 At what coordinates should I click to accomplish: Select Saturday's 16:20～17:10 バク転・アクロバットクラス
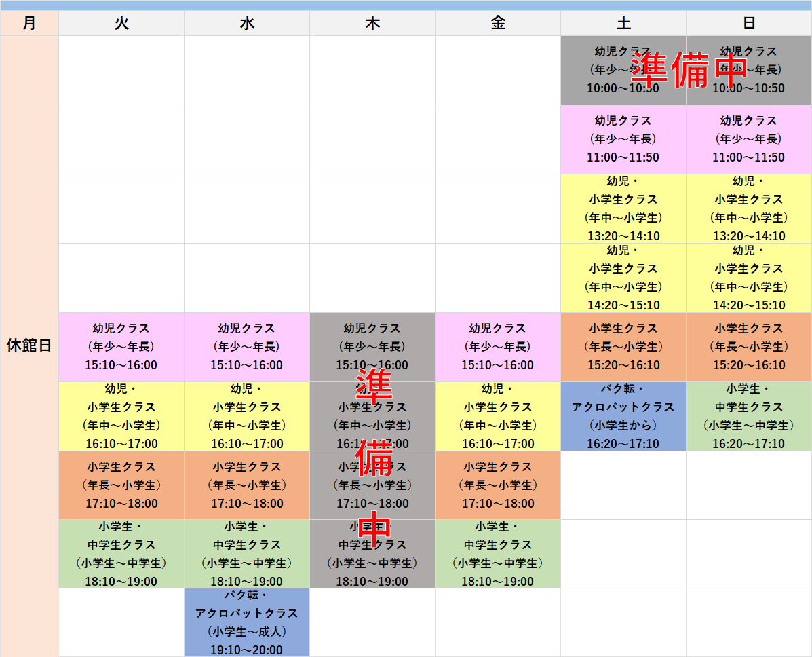pos(623,416)
